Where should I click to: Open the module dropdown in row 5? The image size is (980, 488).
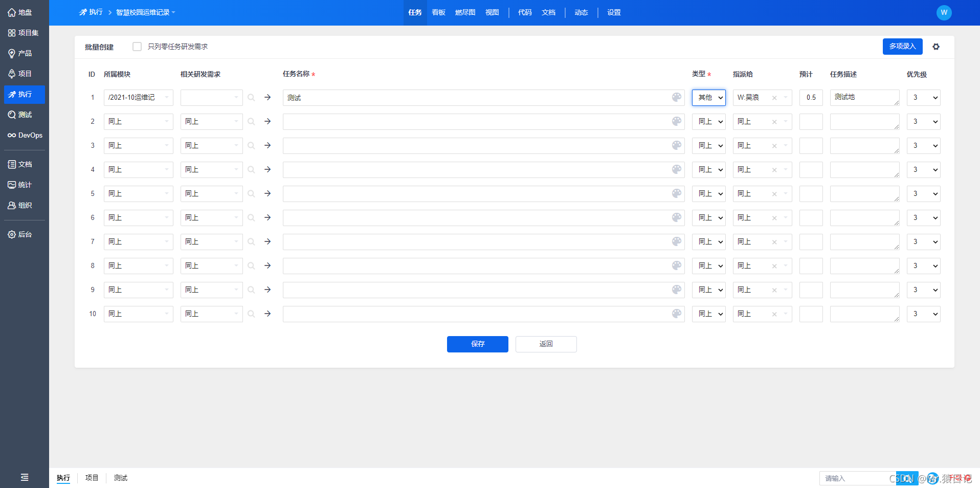point(139,194)
